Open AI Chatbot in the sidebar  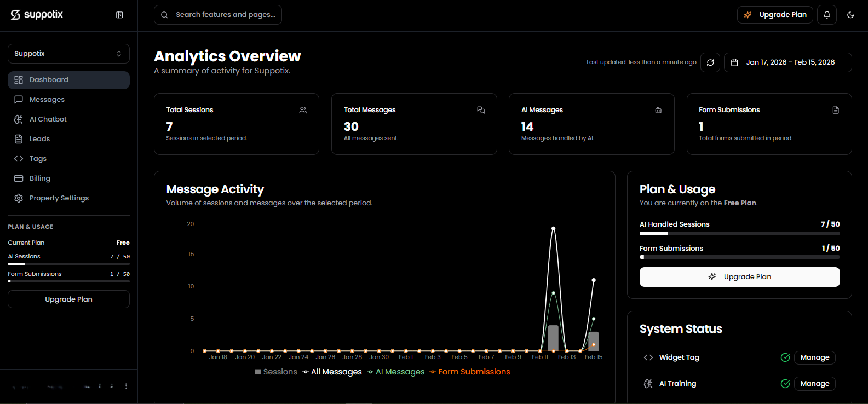click(x=68, y=119)
